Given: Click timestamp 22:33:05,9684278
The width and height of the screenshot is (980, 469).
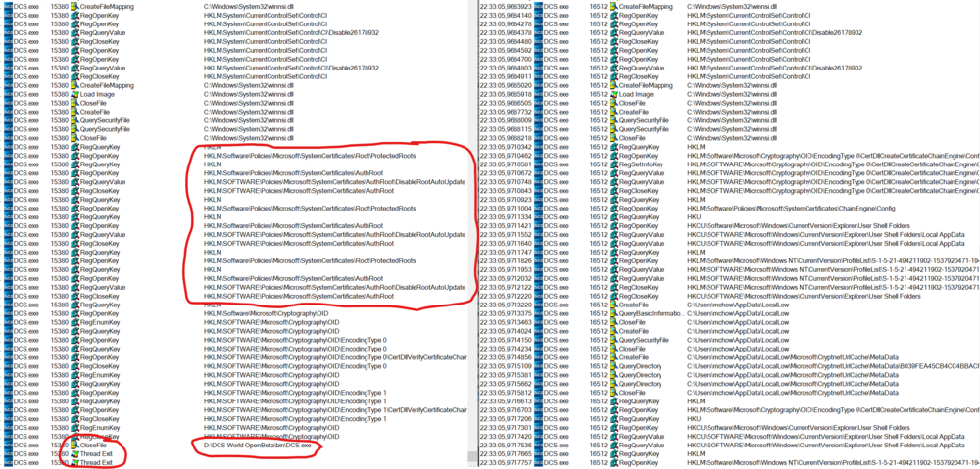Looking at the screenshot, I should 507,23.
